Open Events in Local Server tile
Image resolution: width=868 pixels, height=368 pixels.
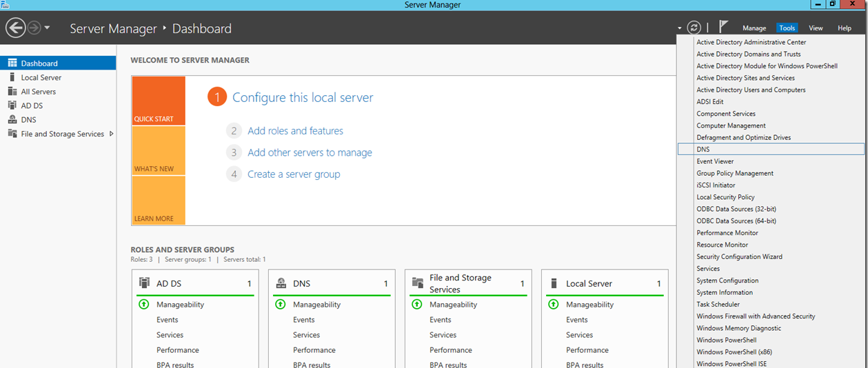click(577, 320)
